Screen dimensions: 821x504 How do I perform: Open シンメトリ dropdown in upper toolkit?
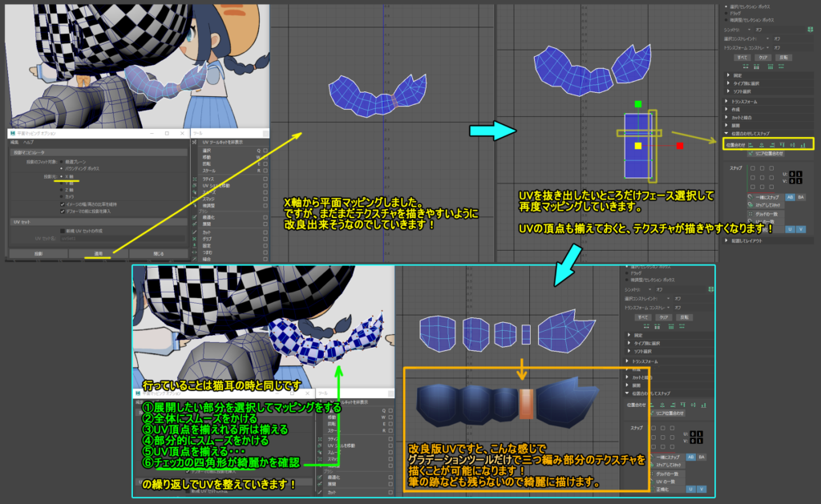pyautogui.click(x=750, y=30)
